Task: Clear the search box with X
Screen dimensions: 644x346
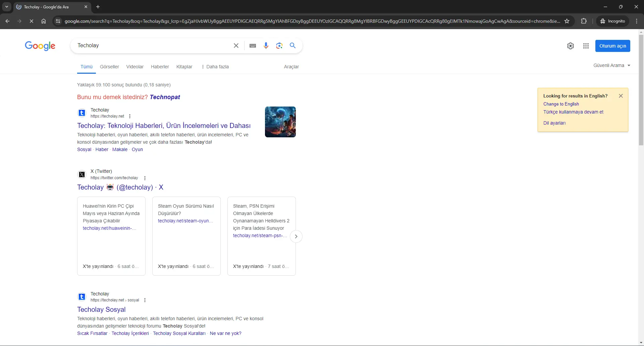Action: click(236, 46)
